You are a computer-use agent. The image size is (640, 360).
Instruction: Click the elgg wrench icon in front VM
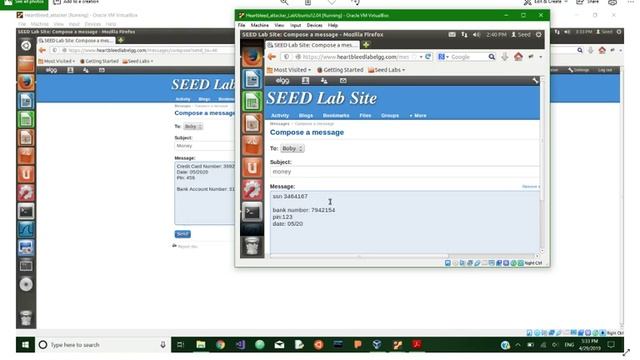click(535, 81)
